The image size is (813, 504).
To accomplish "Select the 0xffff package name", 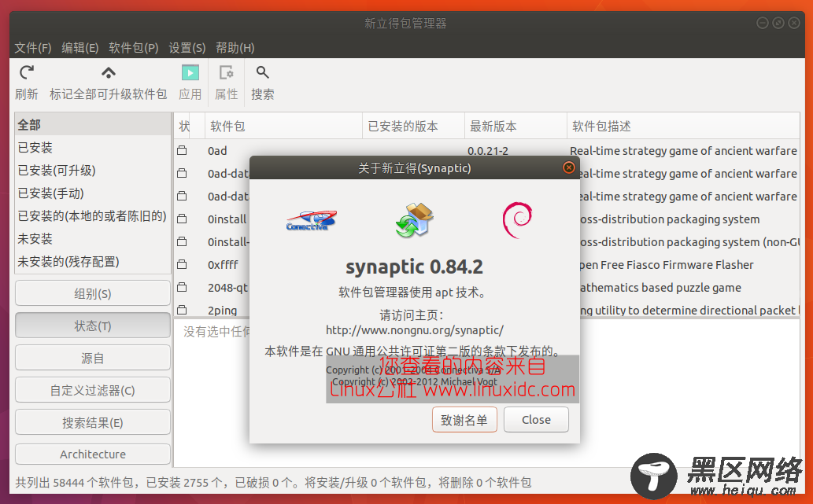I will pos(223,265).
